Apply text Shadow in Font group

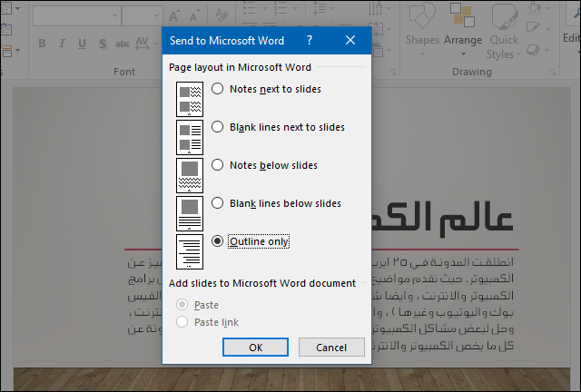103,44
